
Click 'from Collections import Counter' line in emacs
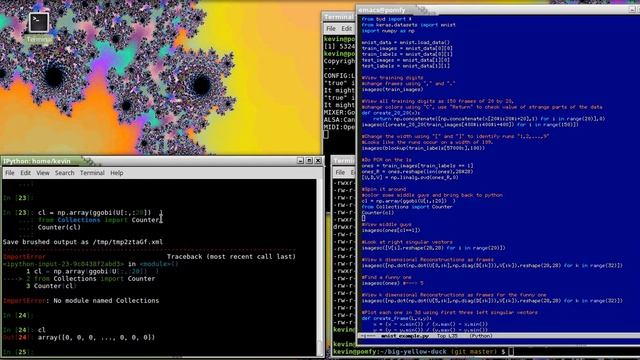tap(407, 207)
